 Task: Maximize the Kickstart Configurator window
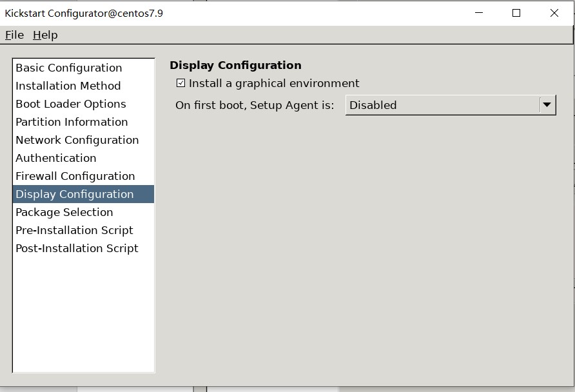coord(516,13)
